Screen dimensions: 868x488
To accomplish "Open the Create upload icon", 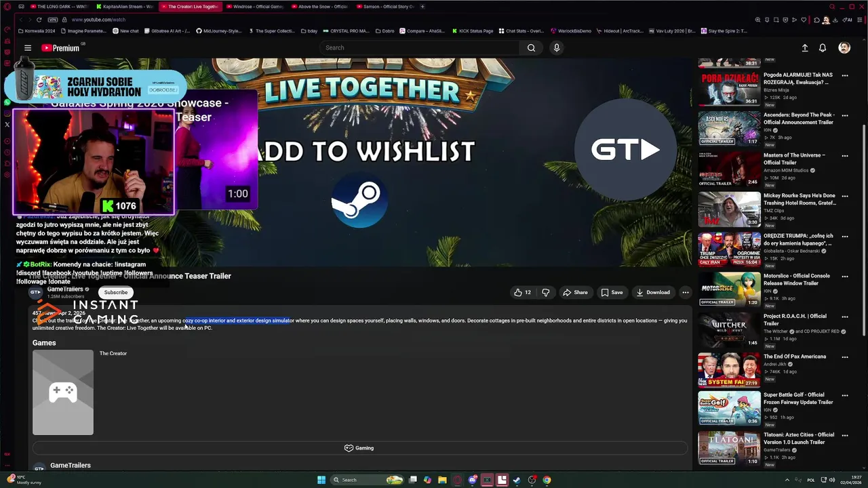I will click(x=805, y=48).
